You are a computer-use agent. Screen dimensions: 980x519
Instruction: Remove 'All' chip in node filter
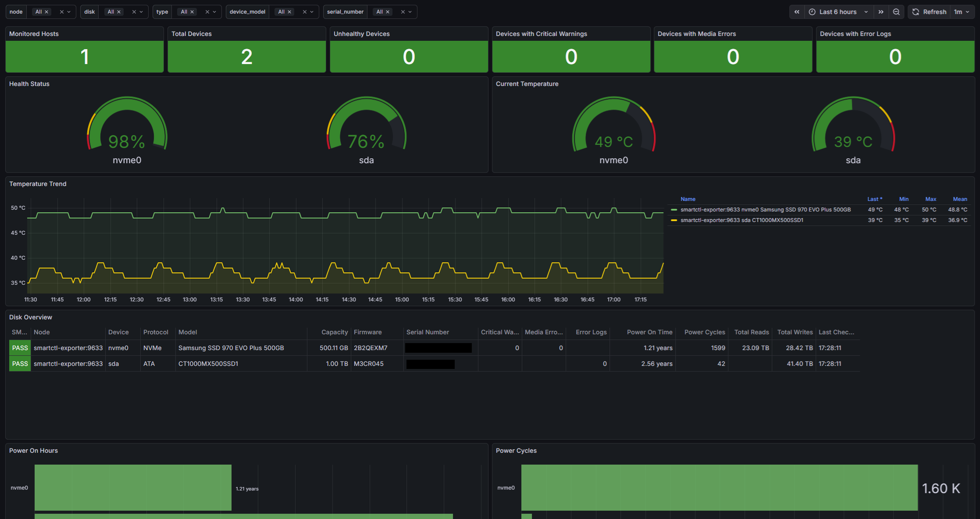click(46, 12)
